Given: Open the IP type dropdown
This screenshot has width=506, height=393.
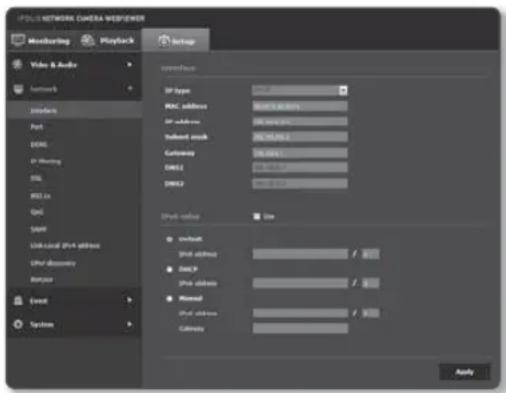Looking at the screenshot, I should point(300,90).
